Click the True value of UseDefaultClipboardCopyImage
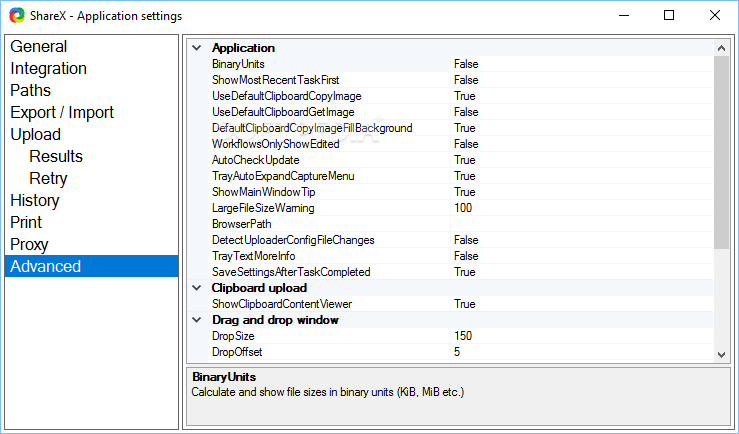The width and height of the screenshot is (739, 434). pyautogui.click(x=465, y=96)
